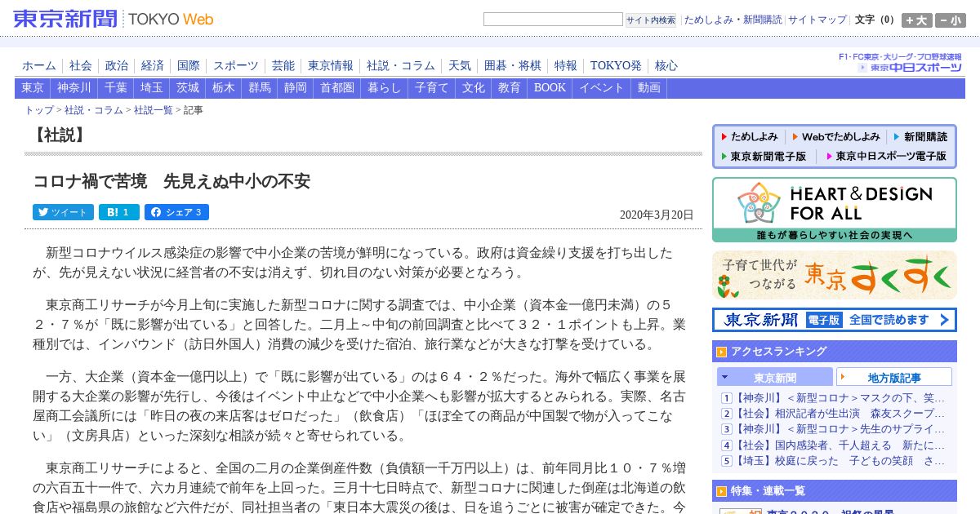Open the 囲碁・将棋 menu item

click(513, 66)
